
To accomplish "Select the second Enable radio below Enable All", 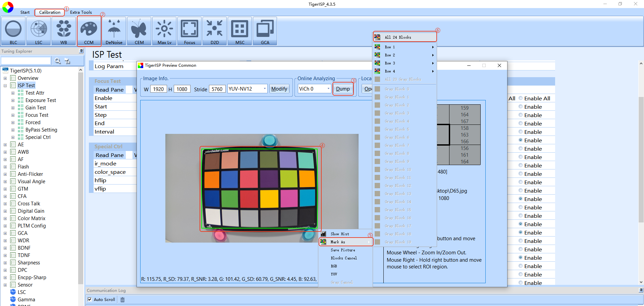I will 521,115.
